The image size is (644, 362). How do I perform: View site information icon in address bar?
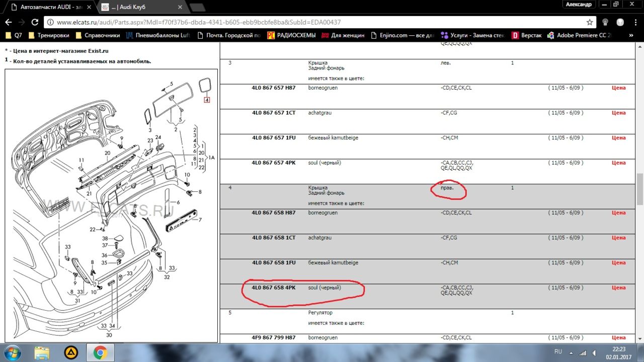pos(50,22)
